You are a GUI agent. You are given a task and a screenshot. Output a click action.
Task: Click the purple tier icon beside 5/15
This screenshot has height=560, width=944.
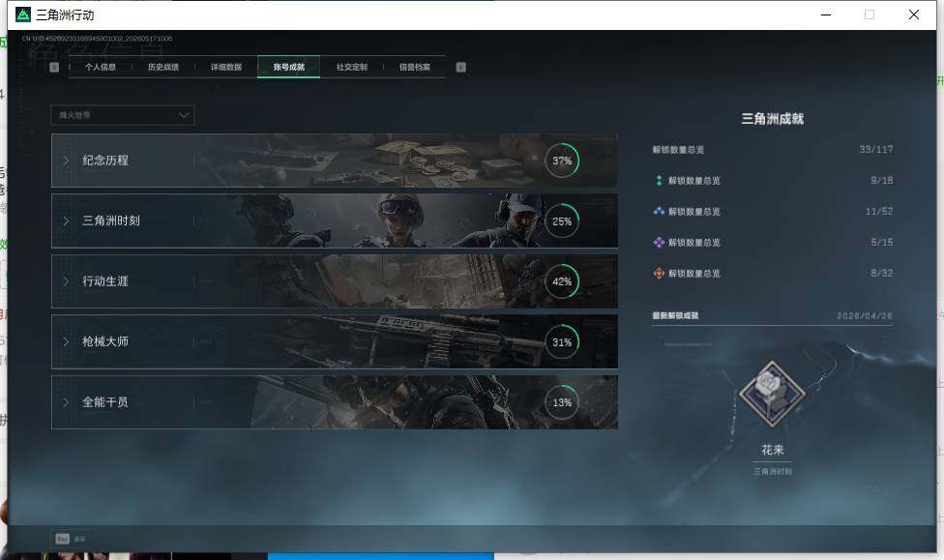pos(659,242)
